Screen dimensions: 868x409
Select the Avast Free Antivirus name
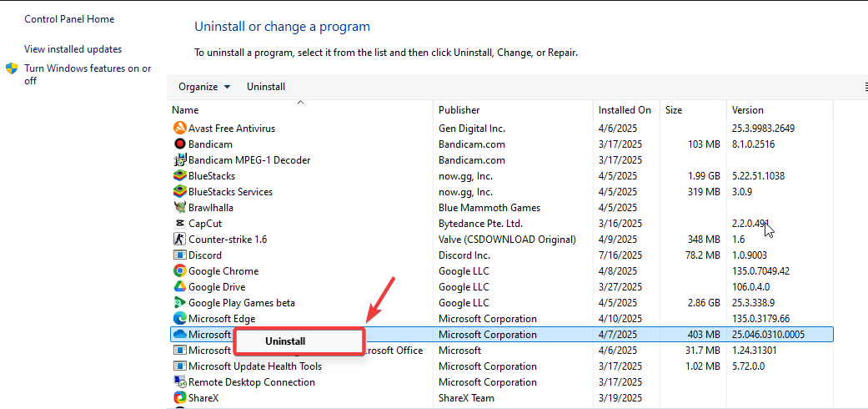(x=232, y=129)
